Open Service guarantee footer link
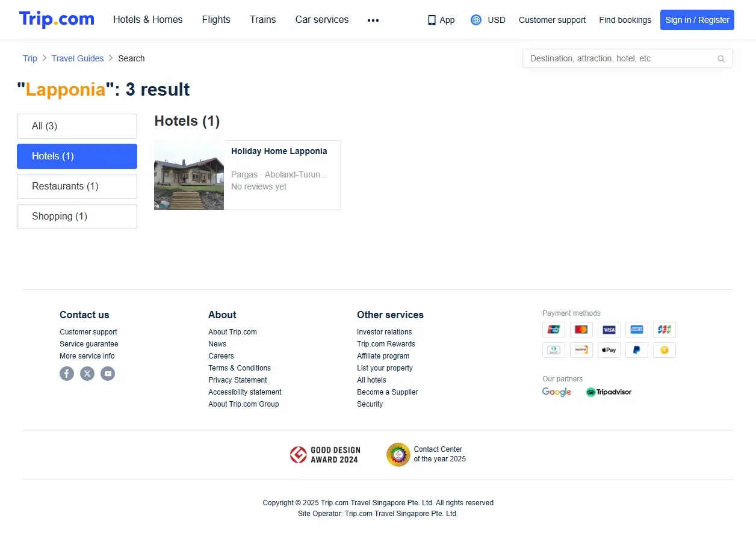Screen dimensions: 756x554 tap(89, 344)
